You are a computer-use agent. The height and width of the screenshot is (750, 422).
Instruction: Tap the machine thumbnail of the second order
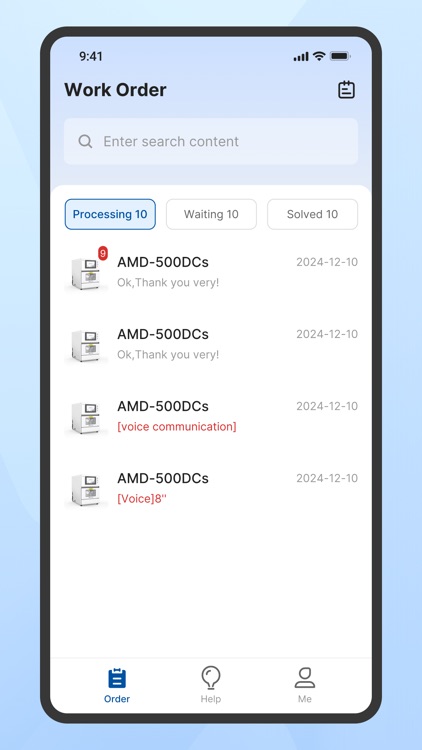pyautogui.click(x=86, y=345)
